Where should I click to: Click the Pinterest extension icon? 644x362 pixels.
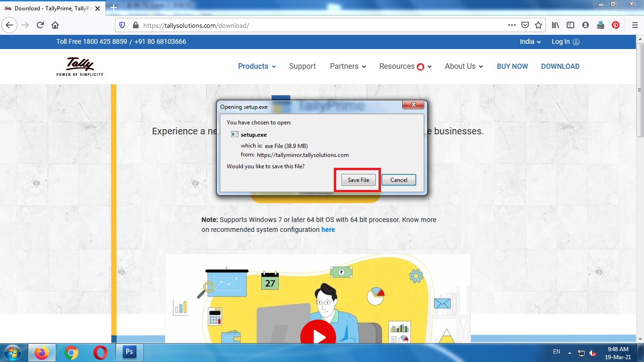pyautogui.click(x=616, y=25)
